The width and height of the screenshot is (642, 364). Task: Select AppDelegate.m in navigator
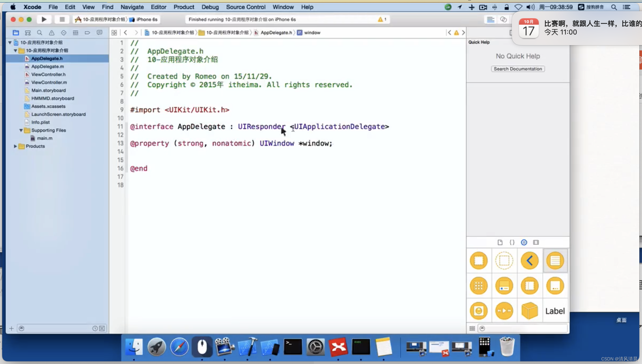[48, 66]
